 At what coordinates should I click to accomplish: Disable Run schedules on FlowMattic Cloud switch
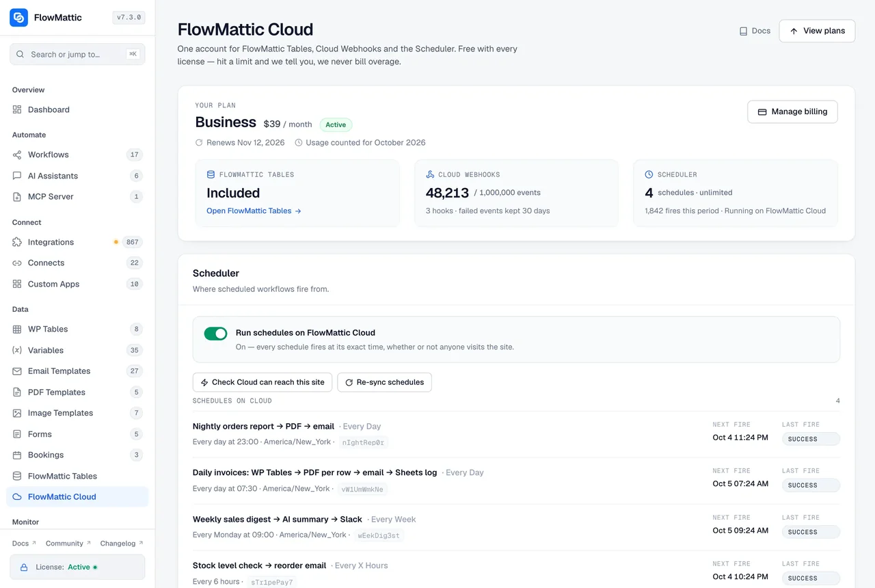tap(215, 333)
